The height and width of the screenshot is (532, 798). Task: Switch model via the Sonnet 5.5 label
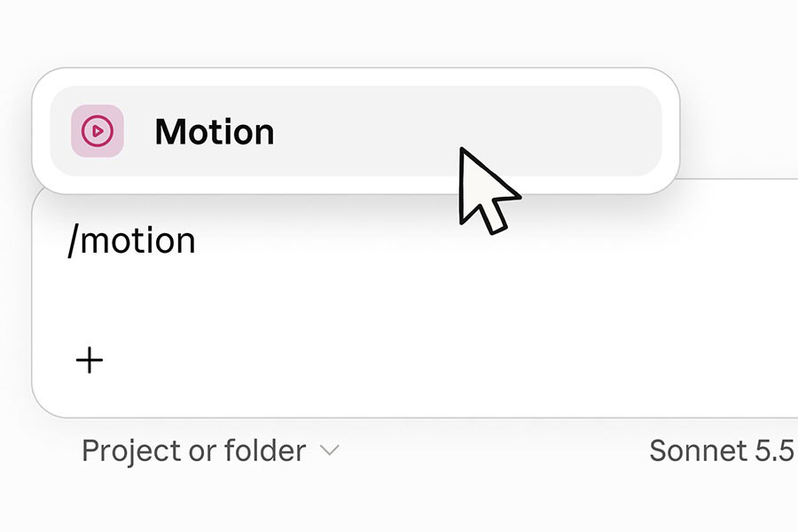tap(722, 450)
